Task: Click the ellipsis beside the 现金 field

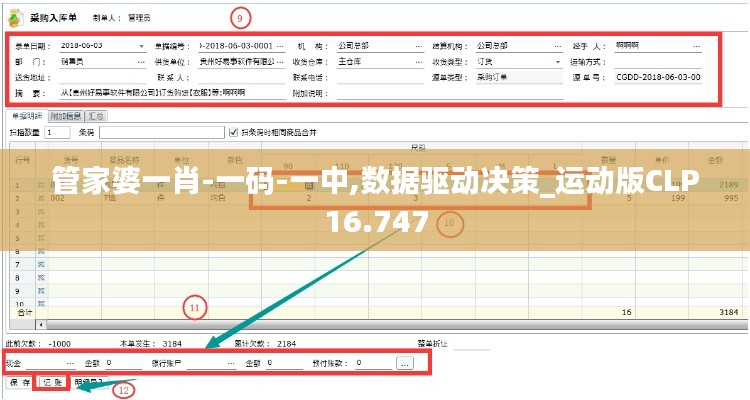Action: pos(70,364)
